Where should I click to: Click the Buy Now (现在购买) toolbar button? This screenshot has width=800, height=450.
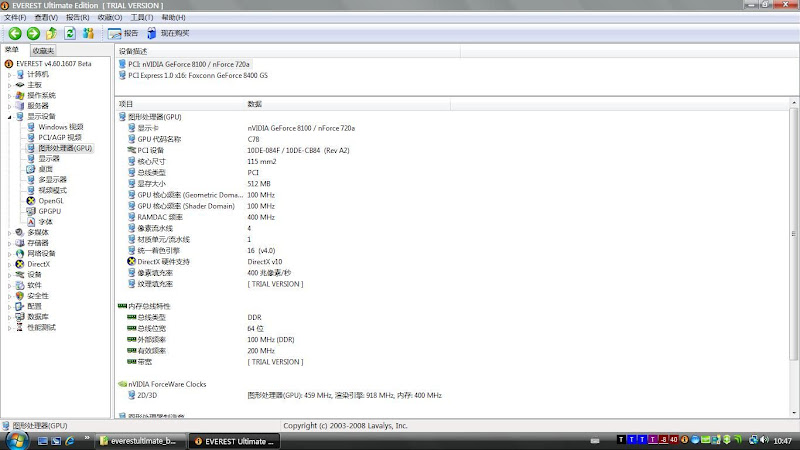pos(168,33)
